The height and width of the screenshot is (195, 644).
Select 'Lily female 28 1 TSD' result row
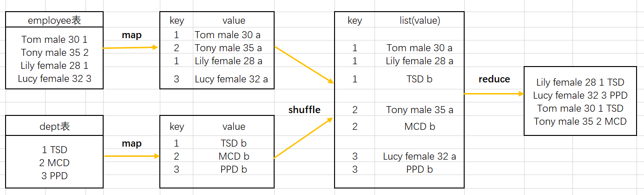tap(580, 82)
